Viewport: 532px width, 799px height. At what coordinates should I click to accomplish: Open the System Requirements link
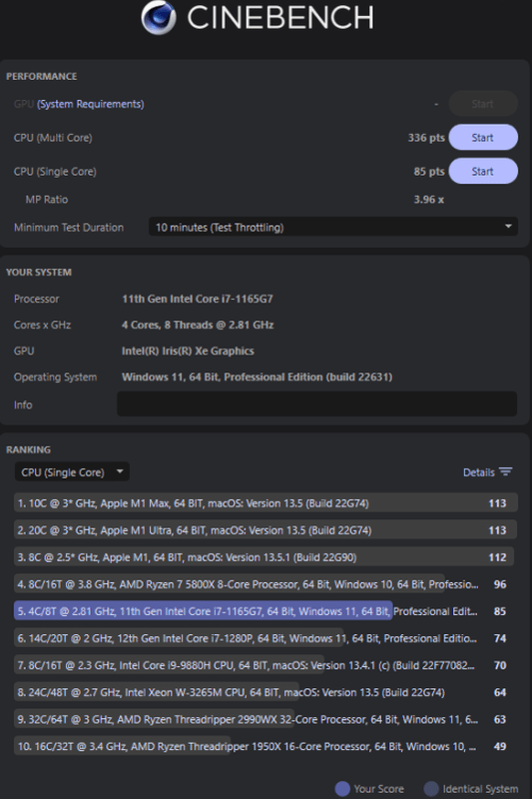[91, 104]
